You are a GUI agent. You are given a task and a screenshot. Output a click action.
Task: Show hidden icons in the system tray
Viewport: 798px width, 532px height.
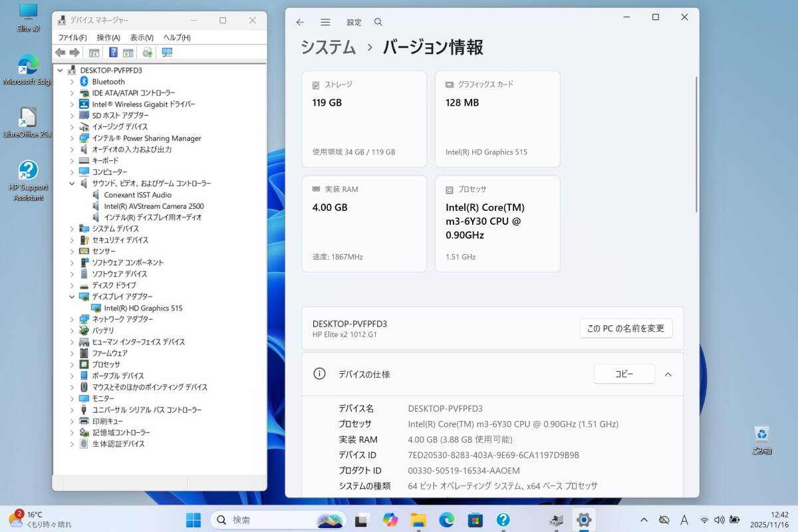pos(644,519)
